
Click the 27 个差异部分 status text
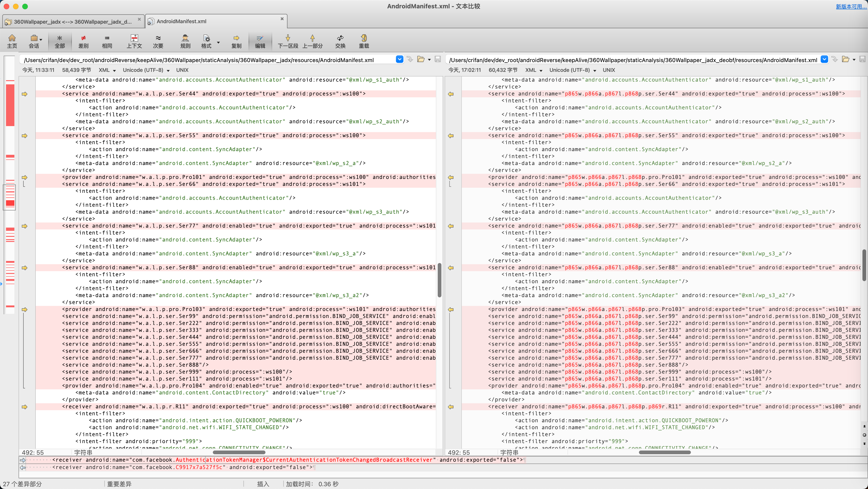tap(22, 484)
